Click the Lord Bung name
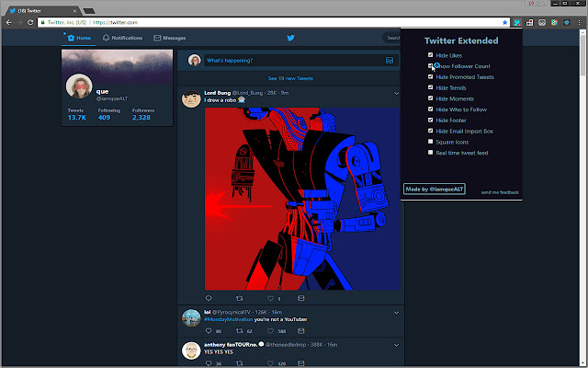Screen dimensions: 588x368 coord(217,93)
